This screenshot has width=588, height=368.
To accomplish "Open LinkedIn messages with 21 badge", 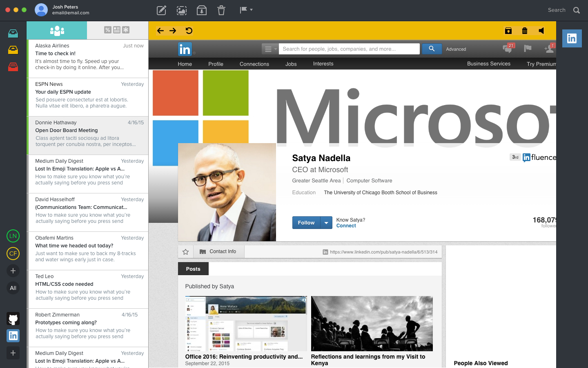I will [x=508, y=48].
